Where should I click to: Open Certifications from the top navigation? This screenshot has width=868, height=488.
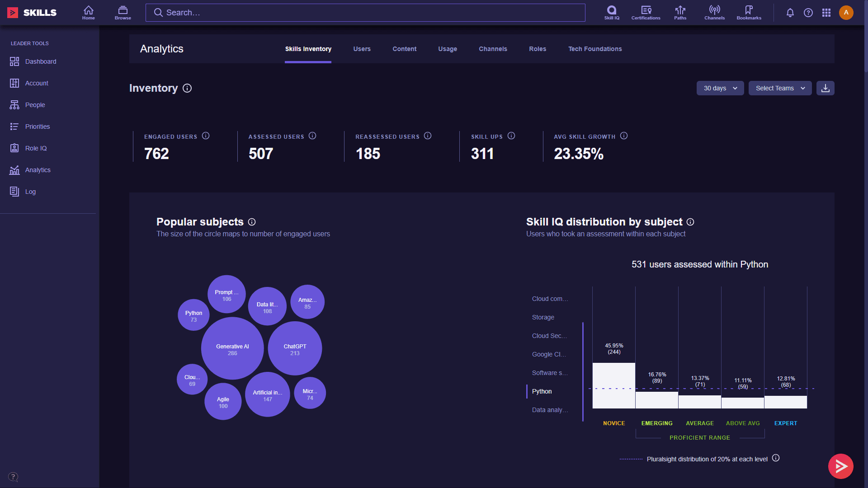pyautogui.click(x=646, y=12)
